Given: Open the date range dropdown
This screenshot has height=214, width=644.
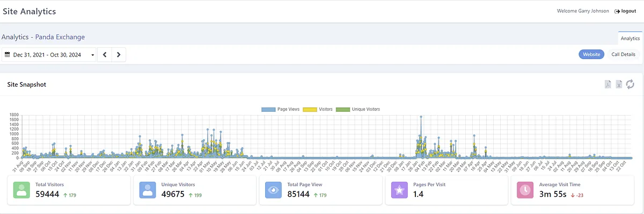Looking at the screenshot, I should 50,55.
